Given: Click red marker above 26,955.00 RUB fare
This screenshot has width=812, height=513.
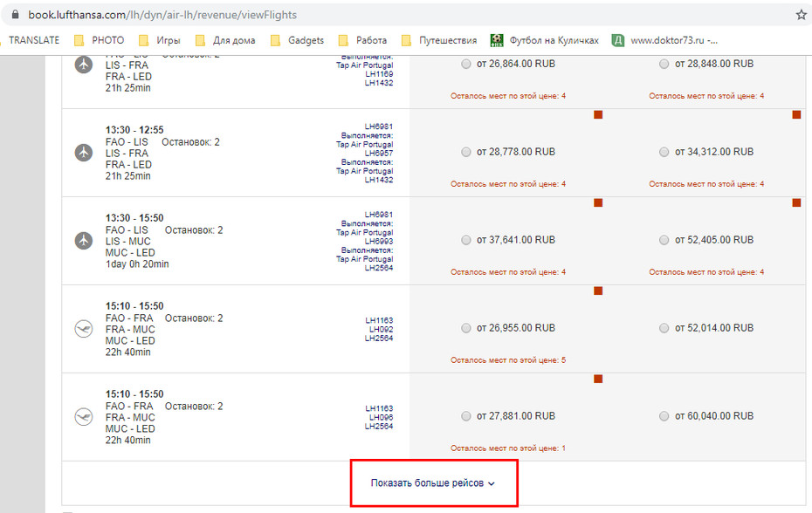Looking at the screenshot, I should 598,291.
